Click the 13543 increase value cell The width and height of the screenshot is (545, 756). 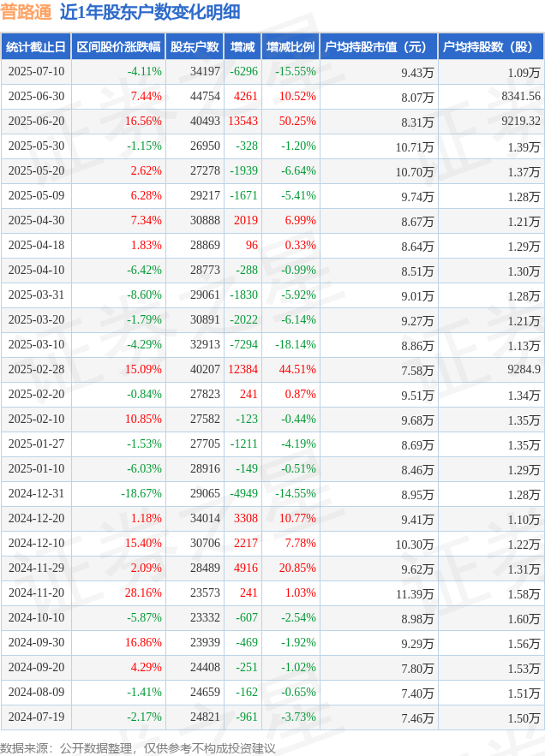(x=243, y=121)
